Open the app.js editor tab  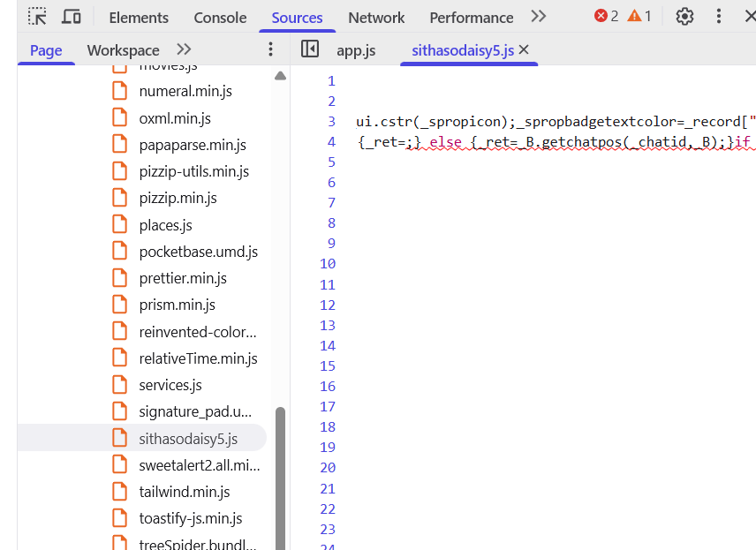point(356,50)
